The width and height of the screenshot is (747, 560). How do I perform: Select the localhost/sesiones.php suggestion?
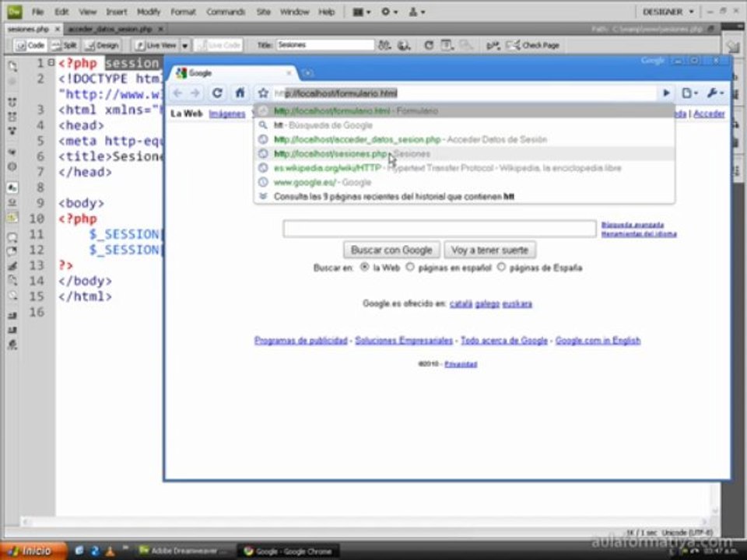465,154
